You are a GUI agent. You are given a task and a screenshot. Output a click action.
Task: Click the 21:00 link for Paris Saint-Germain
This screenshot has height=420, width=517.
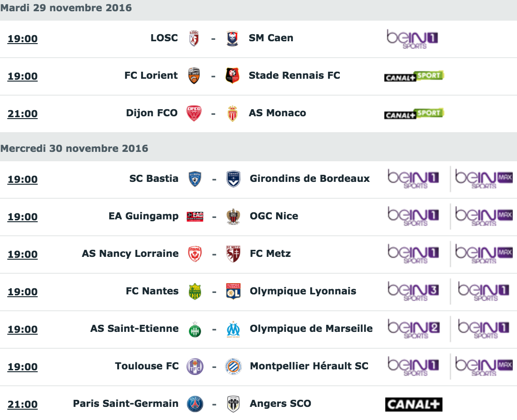click(22, 405)
